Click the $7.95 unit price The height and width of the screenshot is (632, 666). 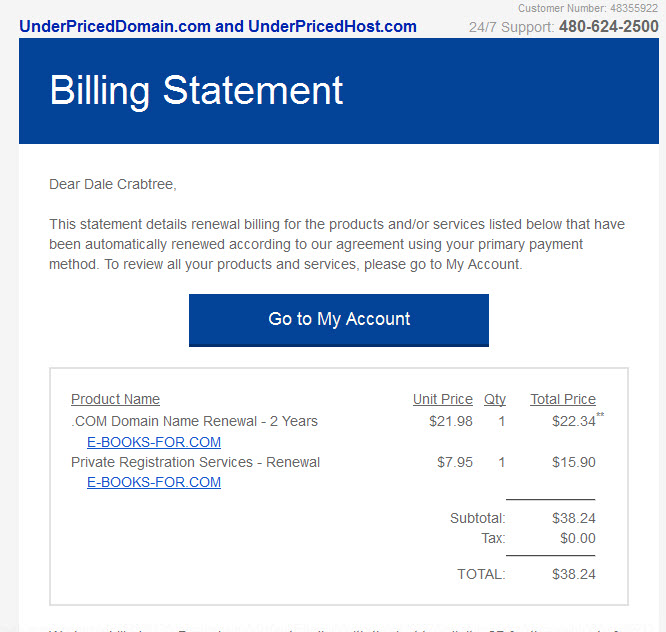(455, 462)
